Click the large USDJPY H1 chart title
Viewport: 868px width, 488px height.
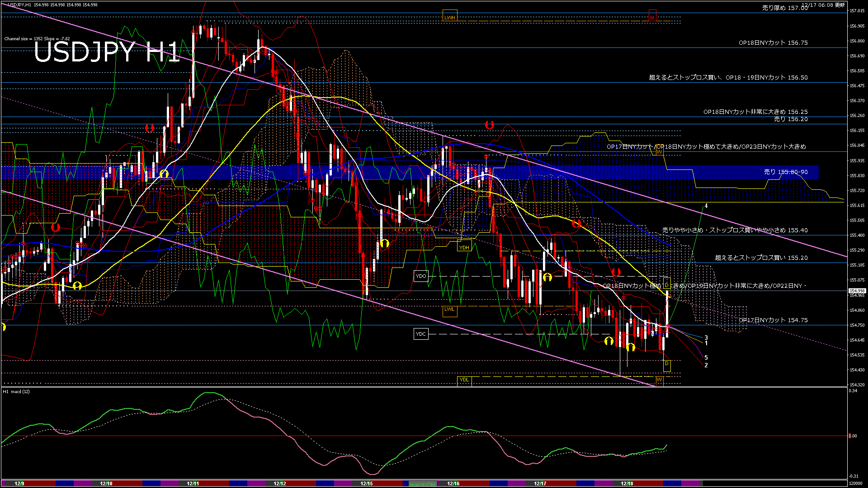(107, 52)
